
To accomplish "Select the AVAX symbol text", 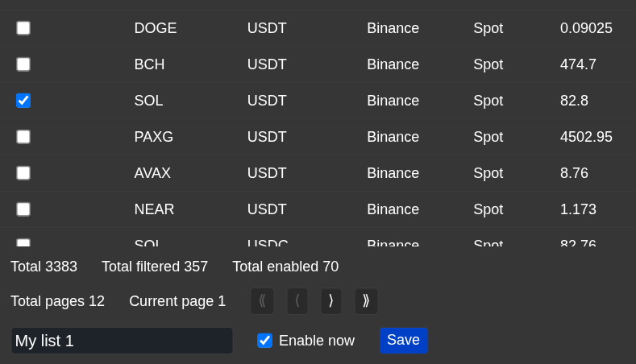I will (x=152, y=173).
